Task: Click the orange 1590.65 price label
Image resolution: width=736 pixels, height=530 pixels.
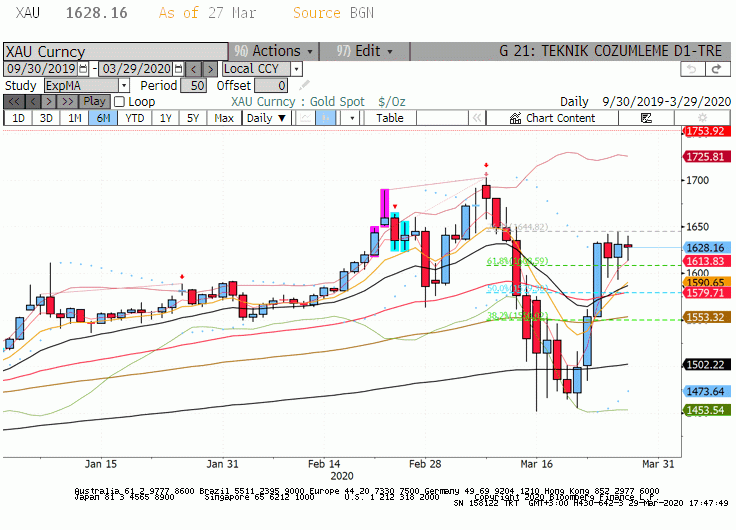Action: coord(707,282)
